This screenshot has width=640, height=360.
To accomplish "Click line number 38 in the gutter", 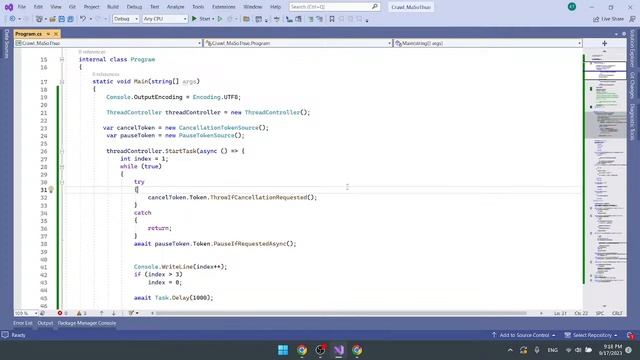I will tap(44, 244).
